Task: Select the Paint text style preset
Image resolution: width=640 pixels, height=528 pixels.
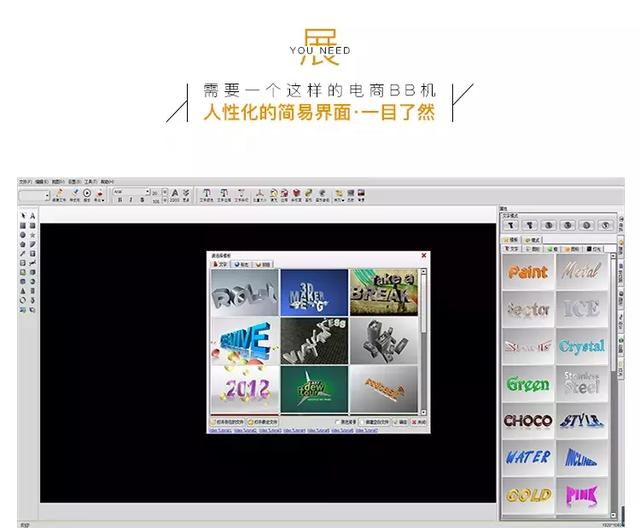Action: pos(528,272)
